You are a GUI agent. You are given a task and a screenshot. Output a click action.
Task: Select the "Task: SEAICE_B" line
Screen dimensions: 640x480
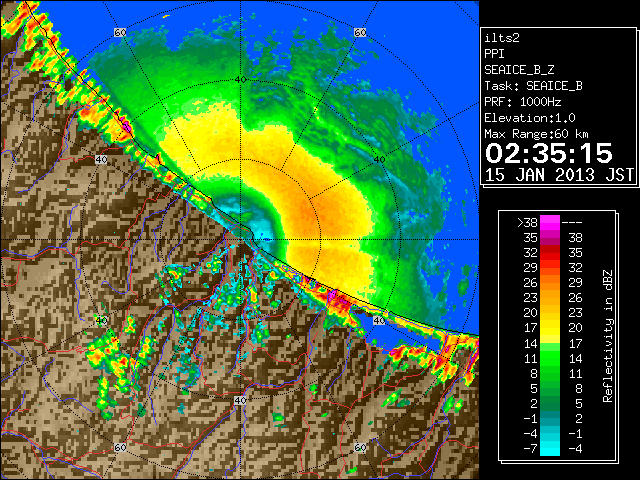[x=533, y=86]
